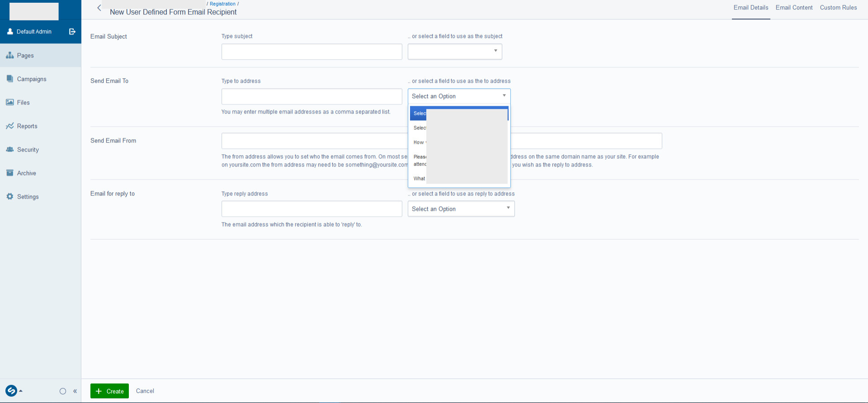Click the Type subject input field

pyautogui.click(x=311, y=52)
